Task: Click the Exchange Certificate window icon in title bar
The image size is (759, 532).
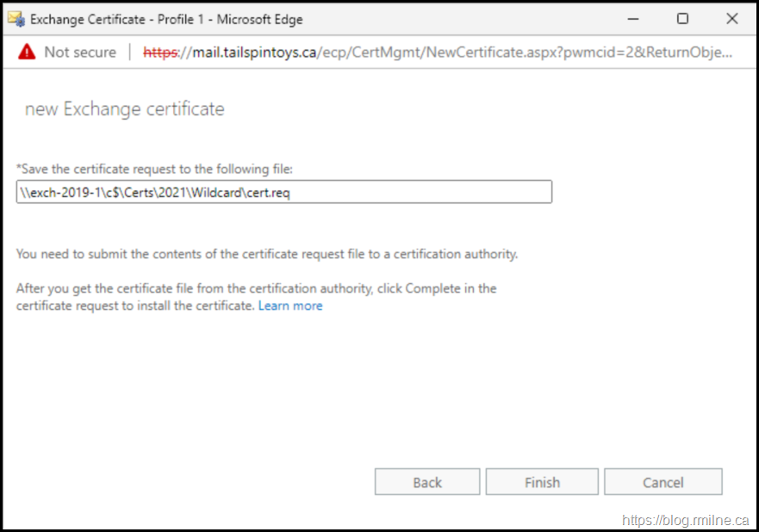Action: (x=16, y=19)
